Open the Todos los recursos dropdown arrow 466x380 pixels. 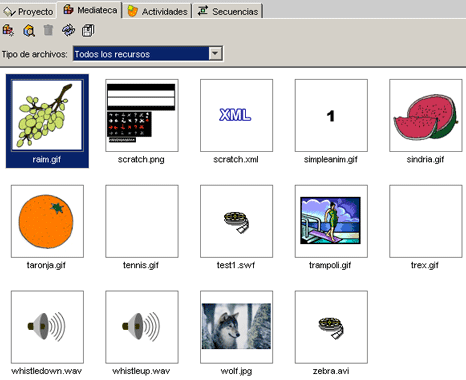pos(215,53)
